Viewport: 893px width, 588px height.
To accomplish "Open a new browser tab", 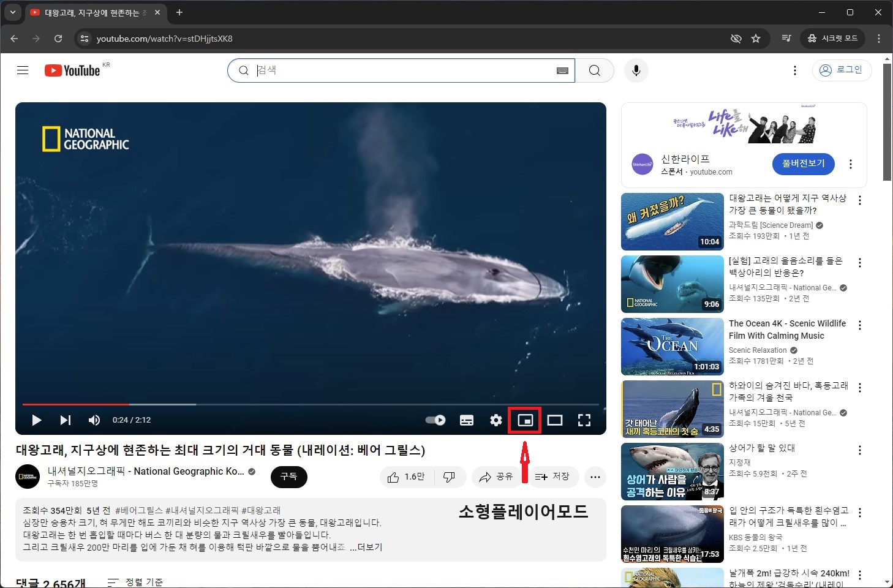I will point(179,12).
